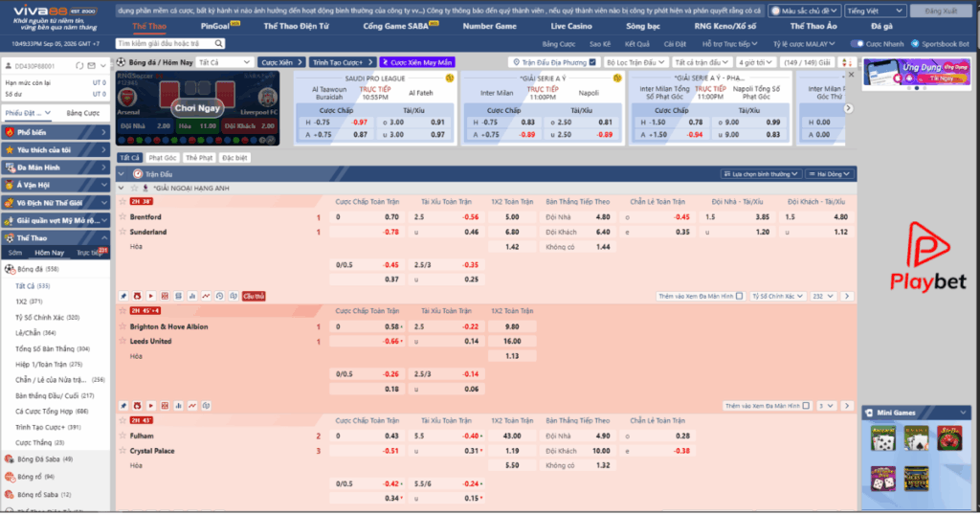Open Phổ biến flame category
Screen dimensions: 980x515
pyautogui.click(x=56, y=132)
